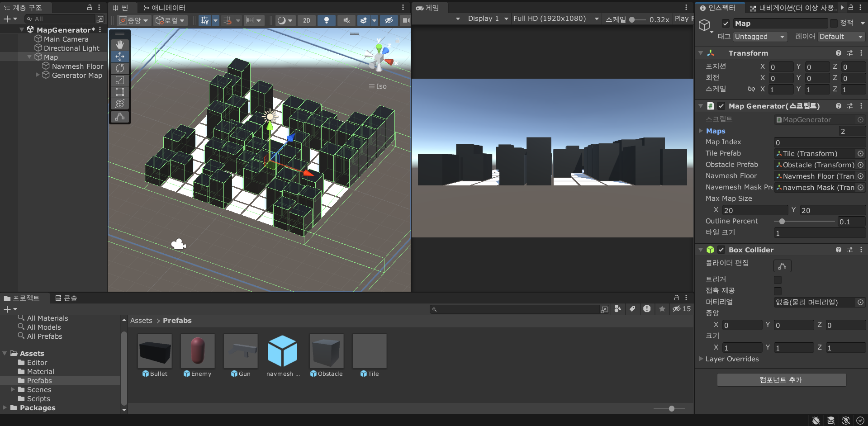Select the Game tab
This screenshot has width=868, height=426.
(427, 8)
